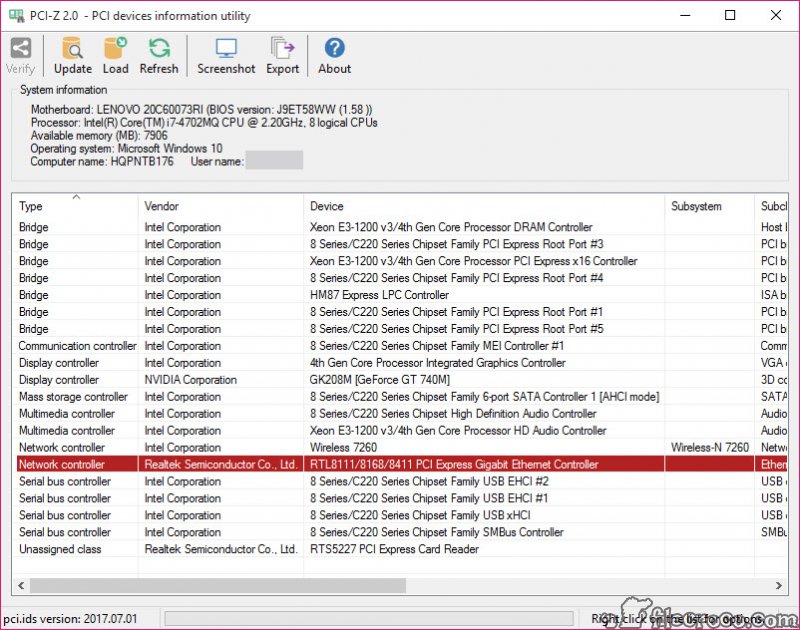Select the MEI Controller #1 row
The image size is (800, 630).
400,346
